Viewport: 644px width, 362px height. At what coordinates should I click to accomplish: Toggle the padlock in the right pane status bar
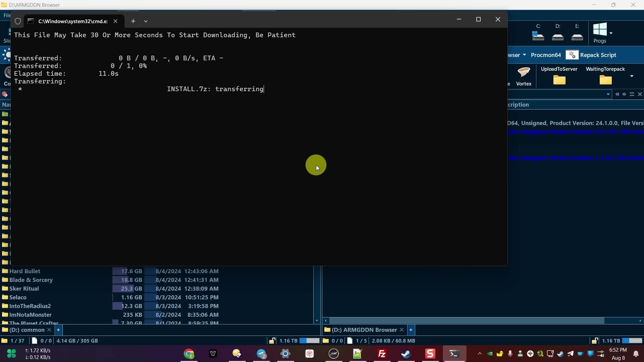[595, 341]
